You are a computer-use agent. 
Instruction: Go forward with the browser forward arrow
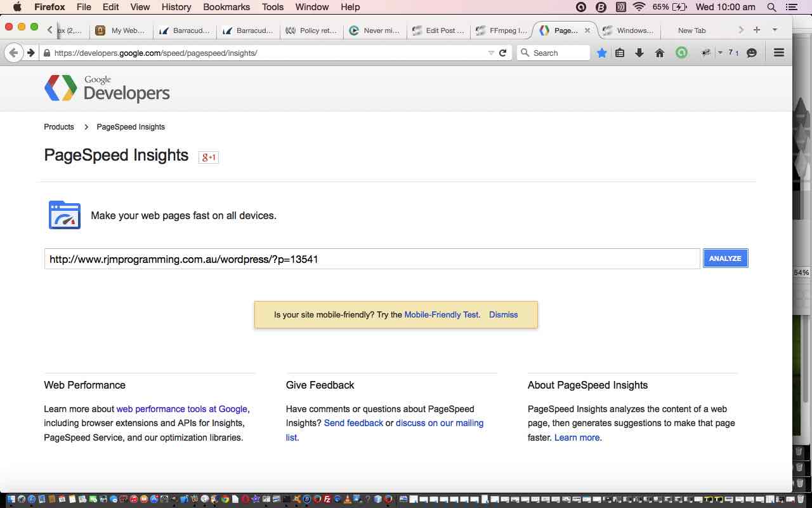pos(30,53)
